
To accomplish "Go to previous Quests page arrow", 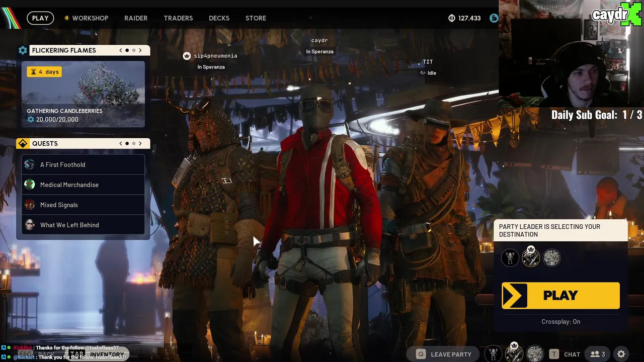I will [x=121, y=143].
